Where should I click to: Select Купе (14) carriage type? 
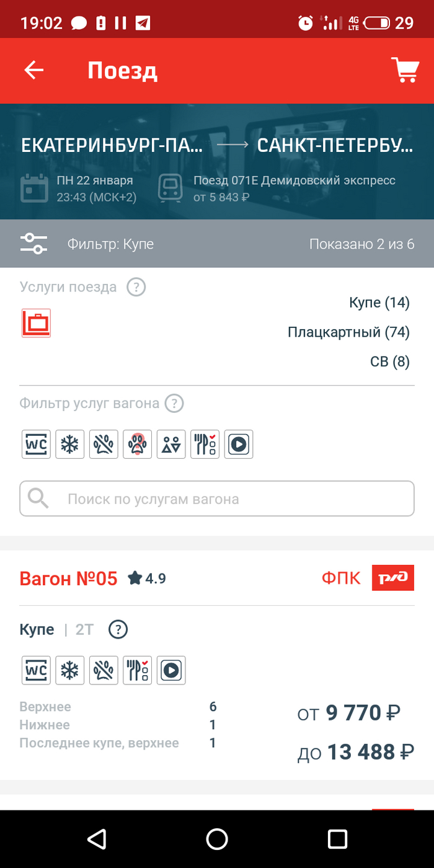pyautogui.click(x=379, y=303)
